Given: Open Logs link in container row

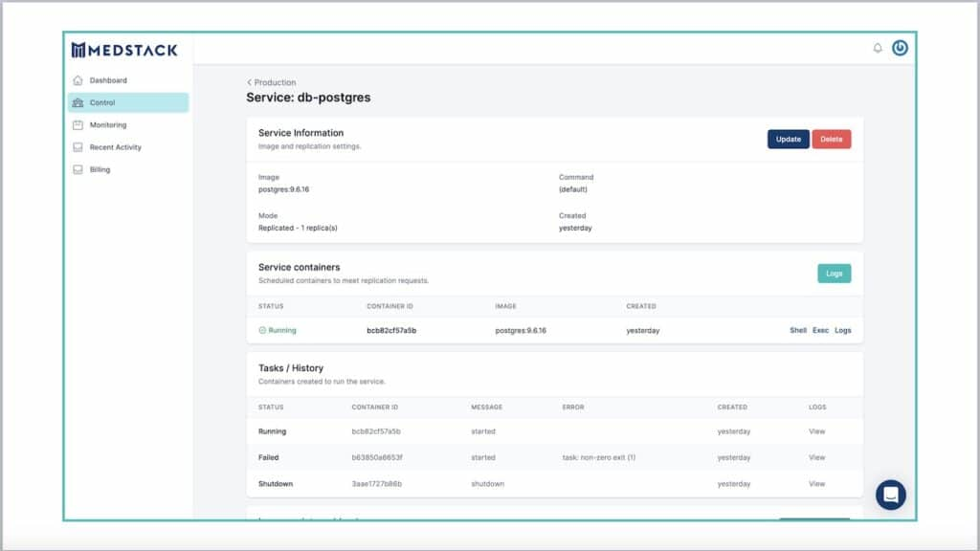Looking at the screenshot, I should pyautogui.click(x=843, y=330).
